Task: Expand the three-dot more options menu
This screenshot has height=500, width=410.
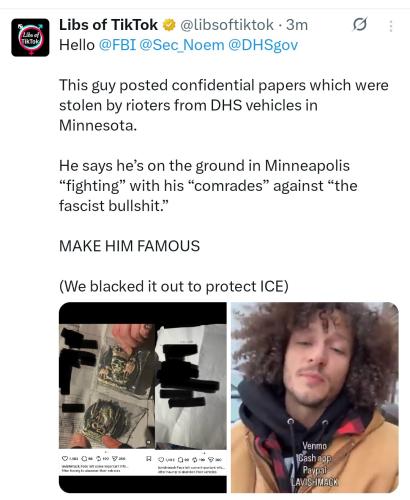Action: pos(391,26)
